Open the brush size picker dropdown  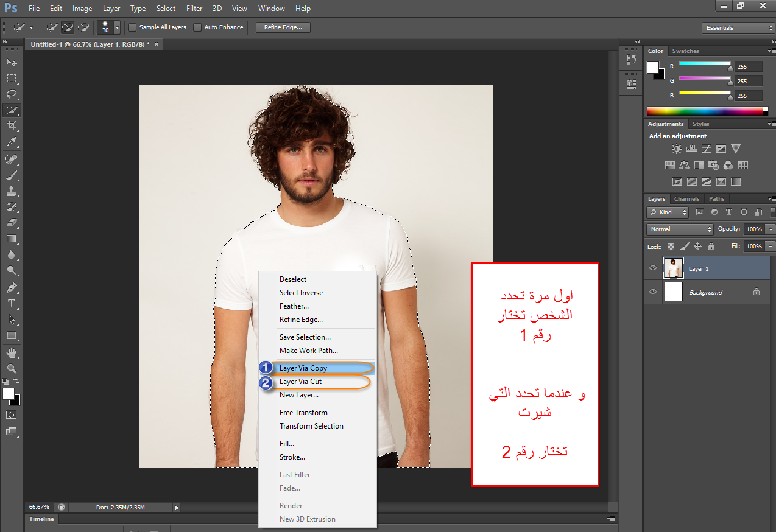click(x=116, y=28)
